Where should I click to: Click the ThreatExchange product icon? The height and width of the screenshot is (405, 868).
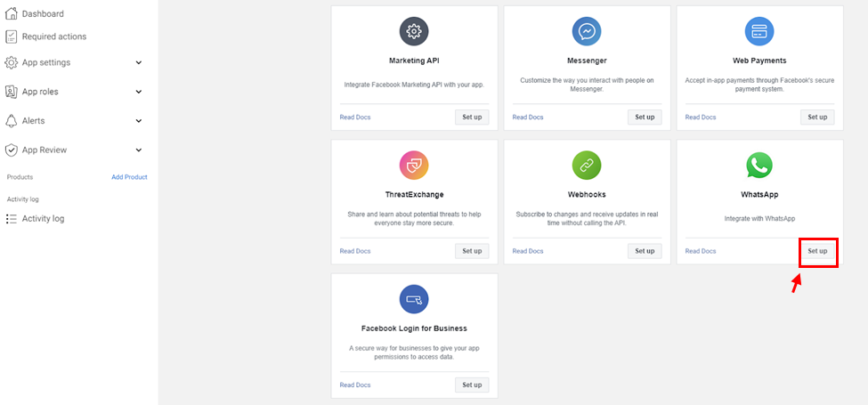coord(414,165)
